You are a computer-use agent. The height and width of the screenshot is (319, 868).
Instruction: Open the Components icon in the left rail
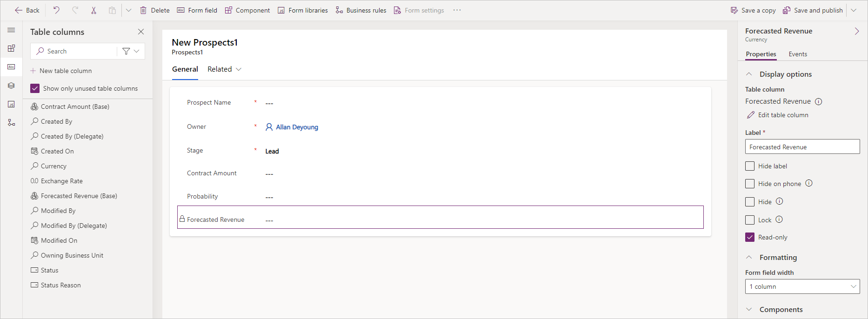tap(12, 48)
